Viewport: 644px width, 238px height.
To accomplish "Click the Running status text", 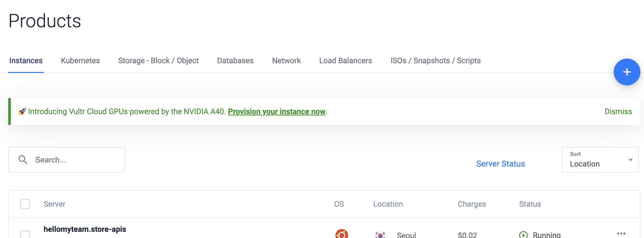I will (x=547, y=235).
